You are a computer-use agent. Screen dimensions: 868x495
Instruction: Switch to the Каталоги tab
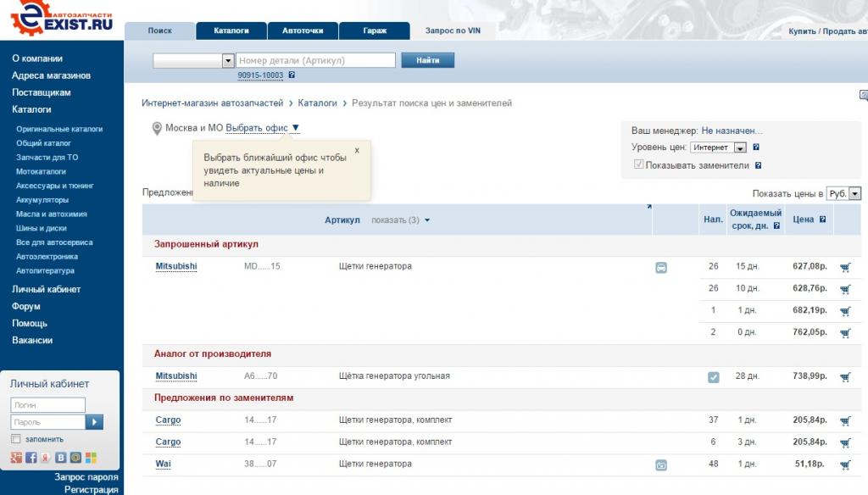coord(231,31)
